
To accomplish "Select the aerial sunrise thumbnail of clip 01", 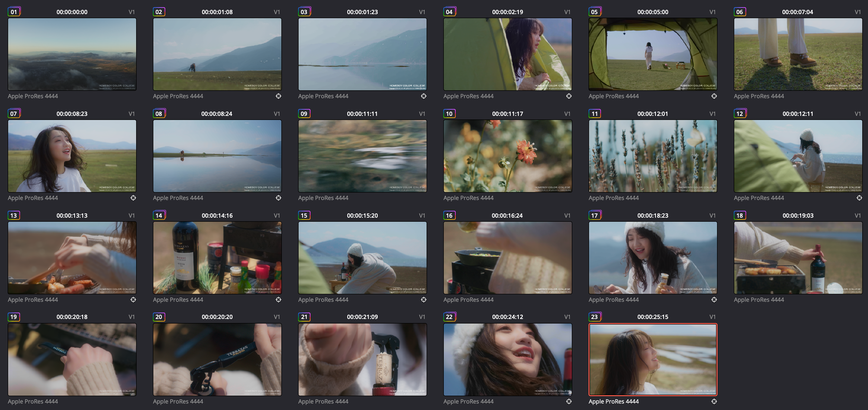I will [x=72, y=54].
